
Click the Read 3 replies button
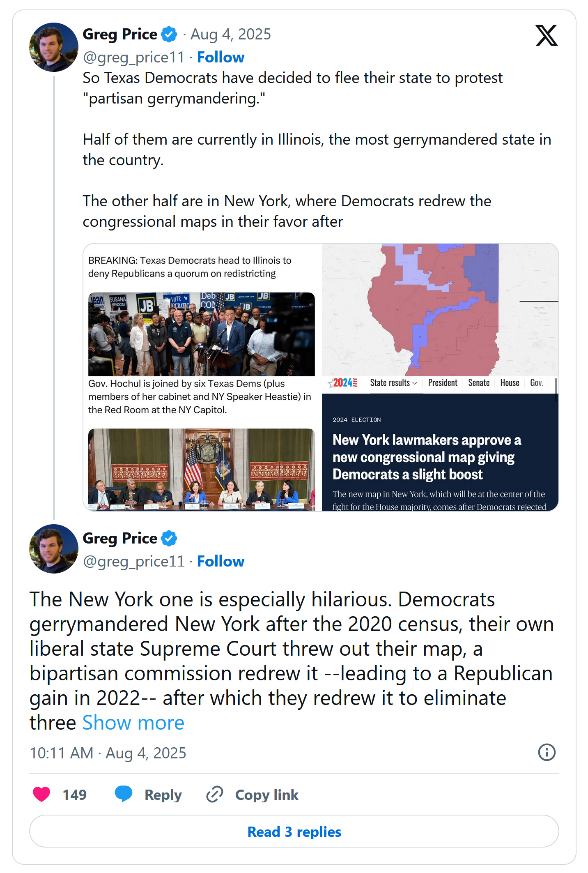click(294, 832)
